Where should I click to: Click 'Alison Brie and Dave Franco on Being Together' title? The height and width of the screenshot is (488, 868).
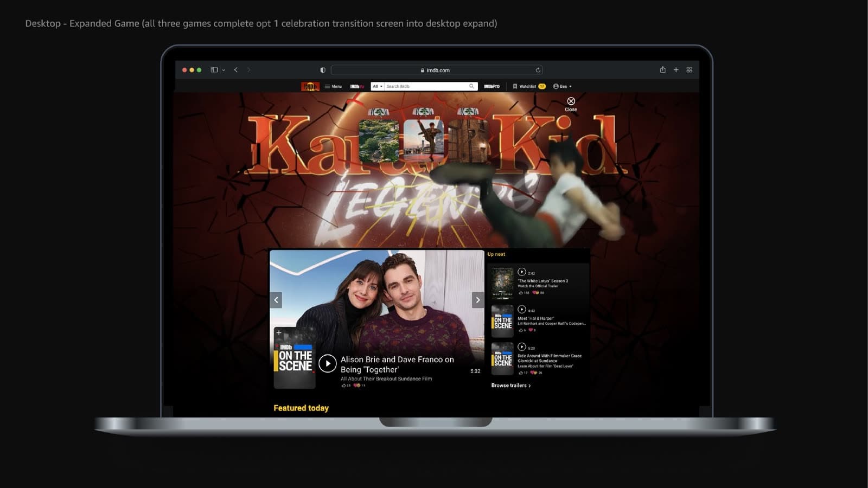[x=397, y=364]
